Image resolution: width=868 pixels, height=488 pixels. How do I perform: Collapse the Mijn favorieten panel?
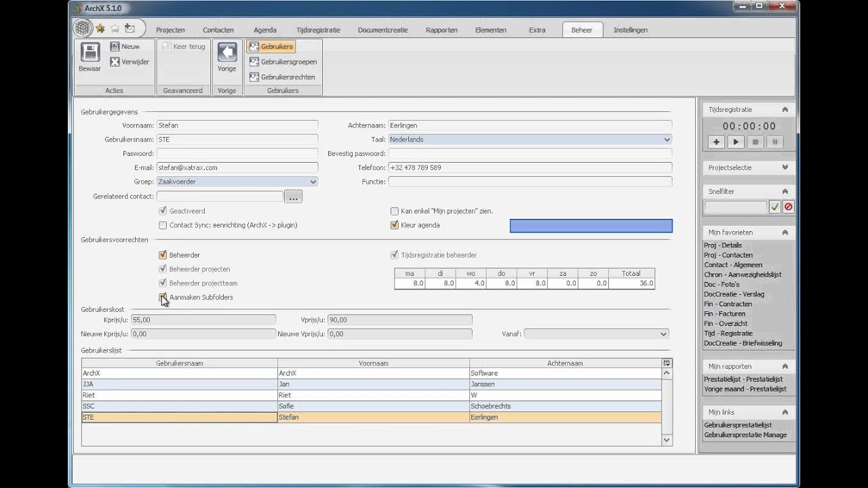785,232
